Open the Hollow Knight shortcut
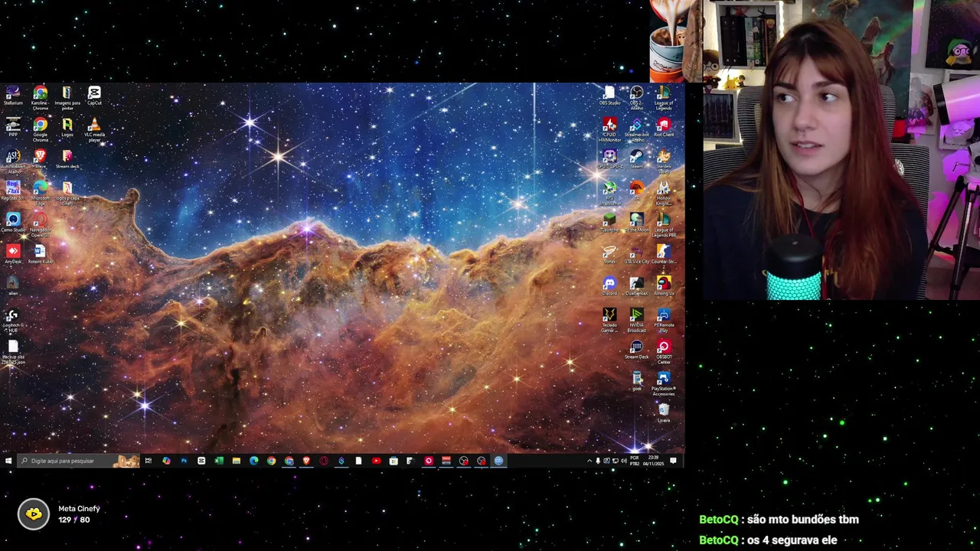The width and height of the screenshot is (980, 551). click(x=664, y=194)
